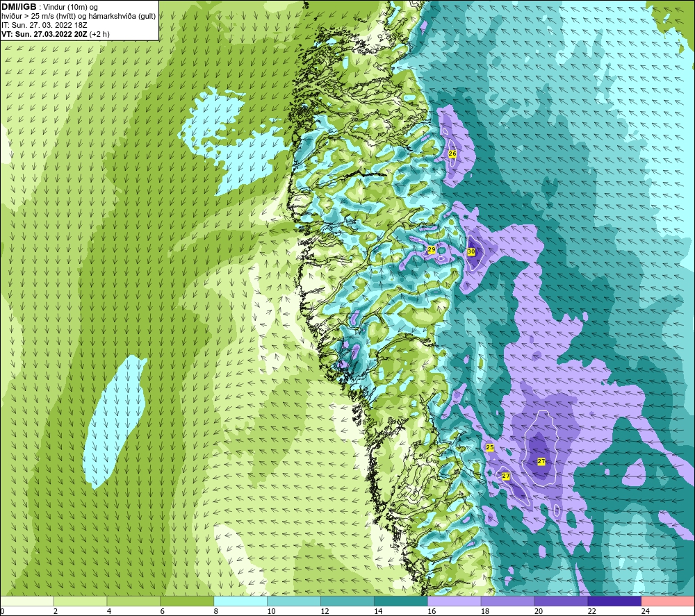Viewport: 695px width, 616px height.
Task: Pick the 8–10 m/s light cyan swatch
Action: click(x=240, y=601)
